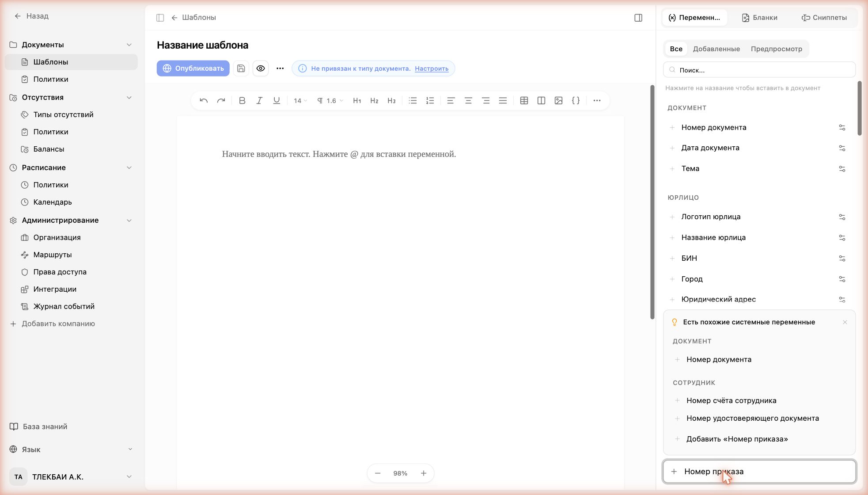Select the Добавленные filter tab
Viewport: 868px width, 495px height.
click(716, 49)
